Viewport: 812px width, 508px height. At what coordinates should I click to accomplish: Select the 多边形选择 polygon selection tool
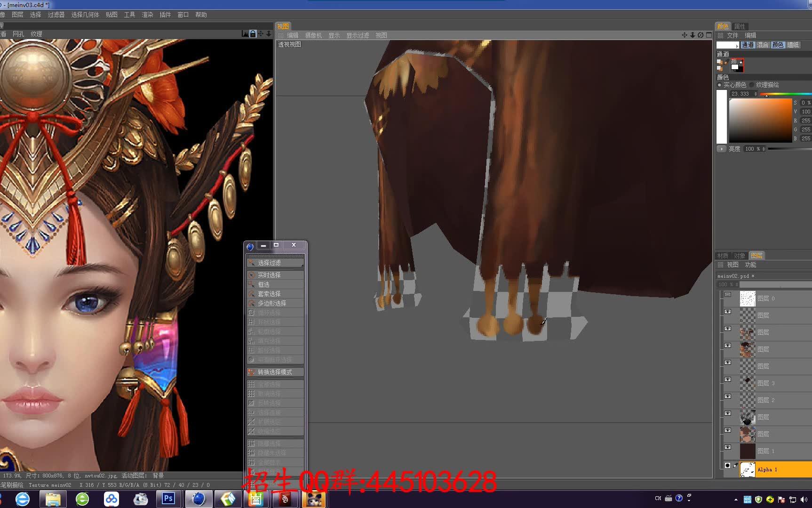(x=275, y=303)
